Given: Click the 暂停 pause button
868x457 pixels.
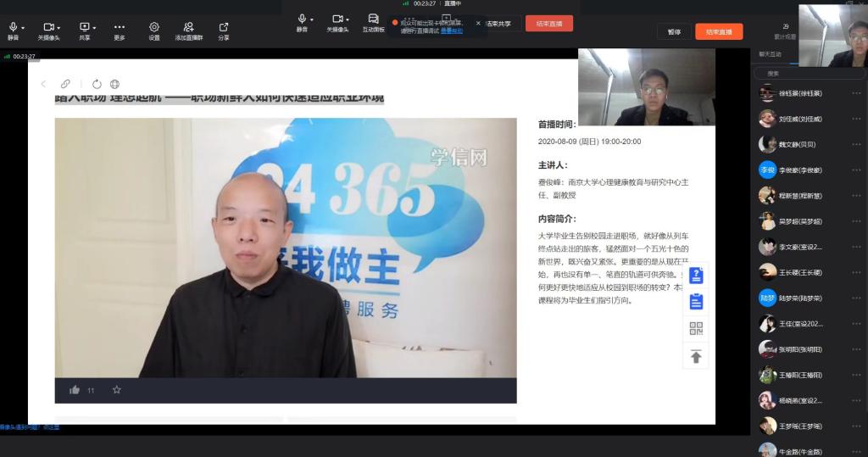Looking at the screenshot, I should click(x=674, y=31).
